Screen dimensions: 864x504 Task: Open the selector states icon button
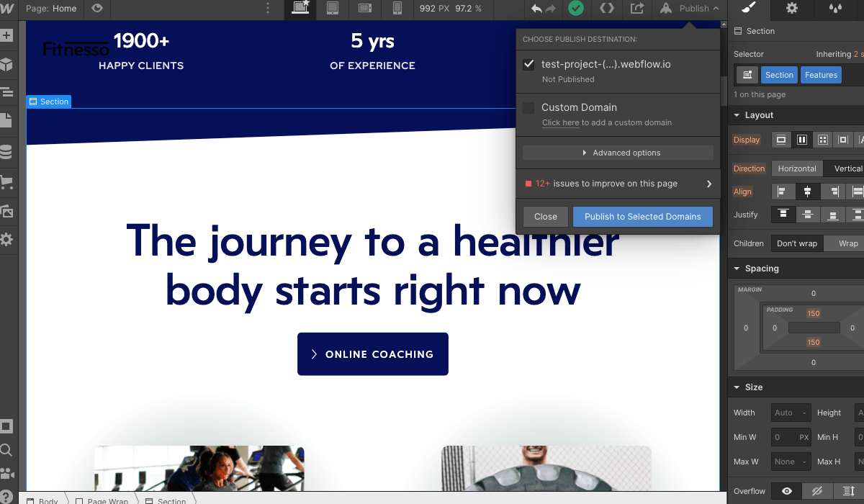click(747, 75)
